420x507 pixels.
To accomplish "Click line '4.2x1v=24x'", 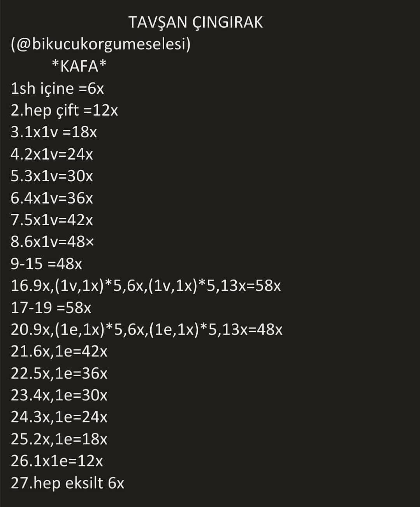I will point(52,154).
